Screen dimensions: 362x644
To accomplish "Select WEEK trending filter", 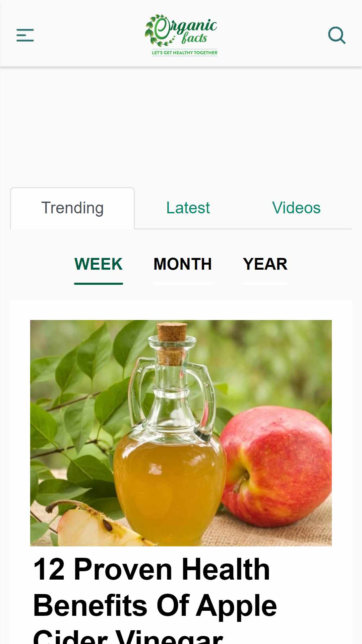I will [99, 264].
